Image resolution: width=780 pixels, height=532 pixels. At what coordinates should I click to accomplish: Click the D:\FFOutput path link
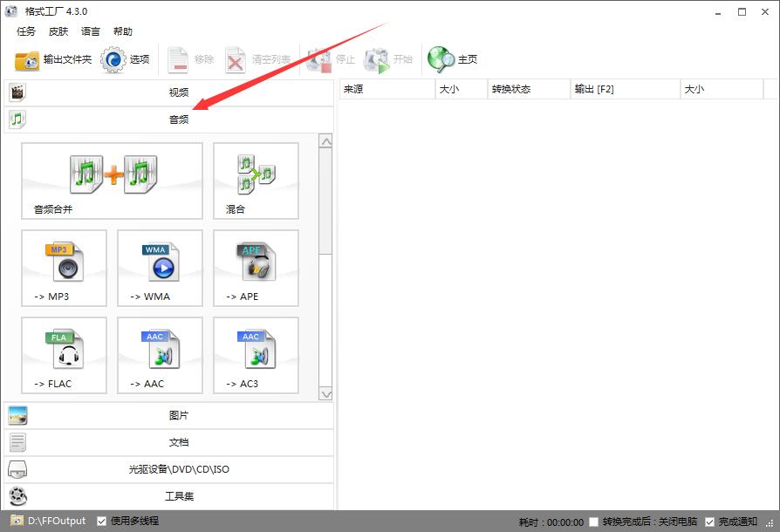[57, 521]
